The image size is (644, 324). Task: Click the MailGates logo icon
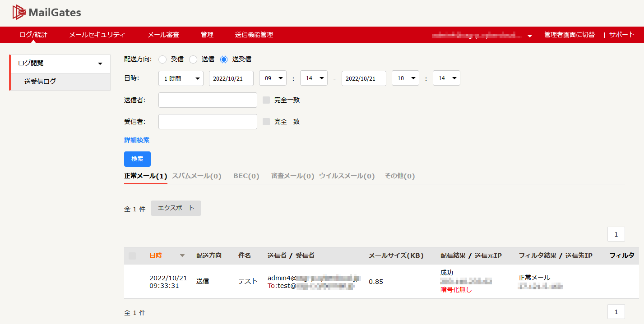[19, 13]
